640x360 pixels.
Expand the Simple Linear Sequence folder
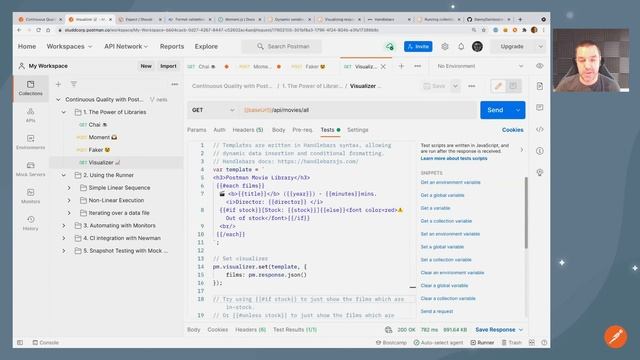pyautogui.click(x=69, y=188)
